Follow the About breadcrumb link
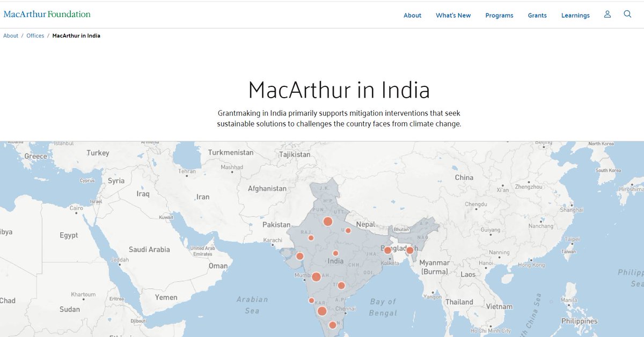 click(x=10, y=35)
